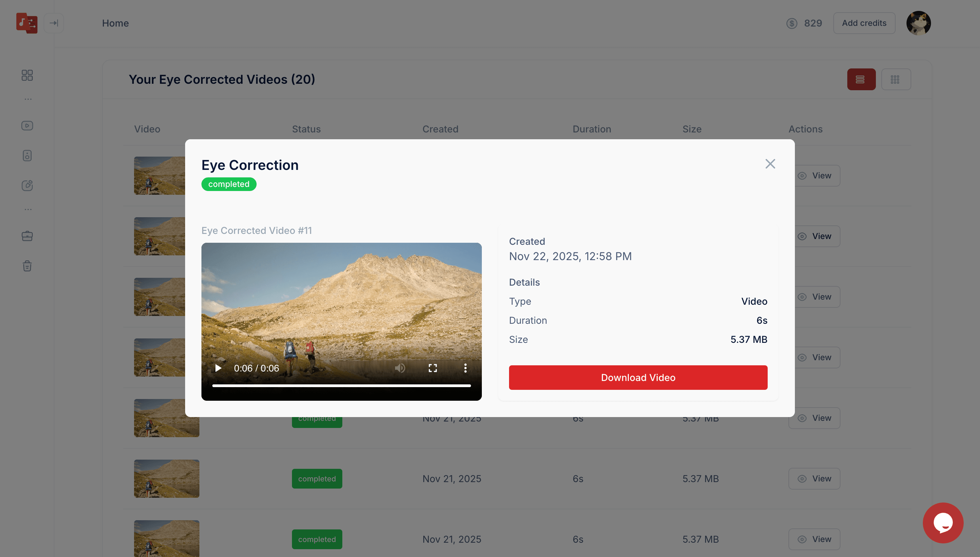Open the speaker audio sidebar icon
980x557 pixels.
27,156
